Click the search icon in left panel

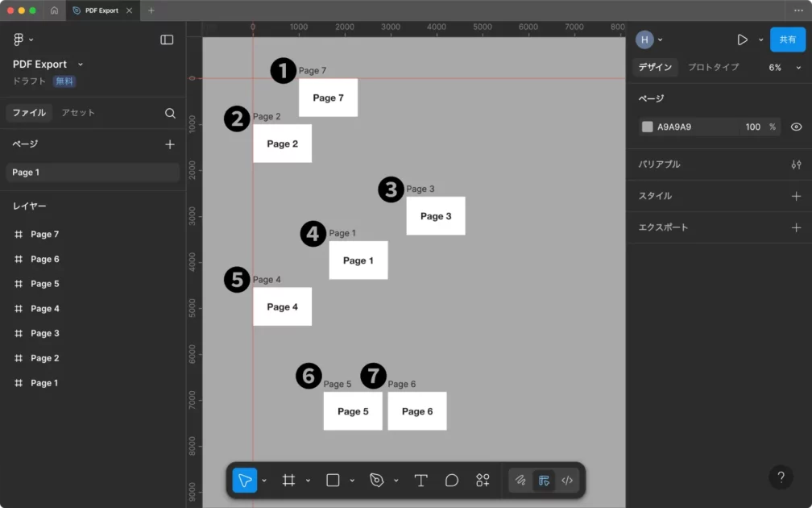tap(170, 114)
